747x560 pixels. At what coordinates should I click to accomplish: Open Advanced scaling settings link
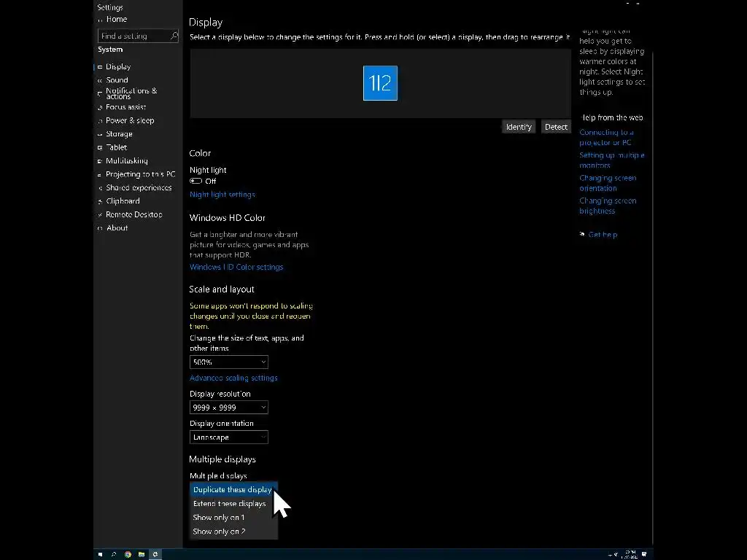[x=233, y=378]
